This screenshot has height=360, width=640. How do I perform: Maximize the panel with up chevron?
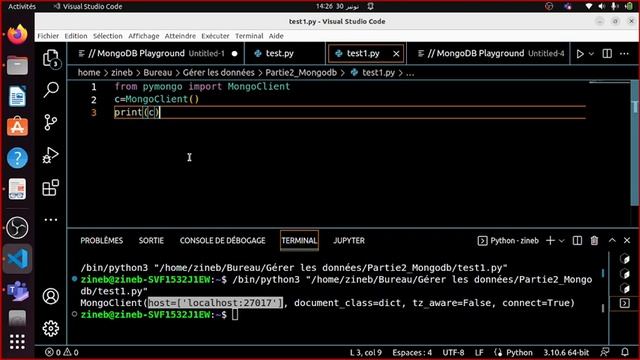click(x=612, y=241)
